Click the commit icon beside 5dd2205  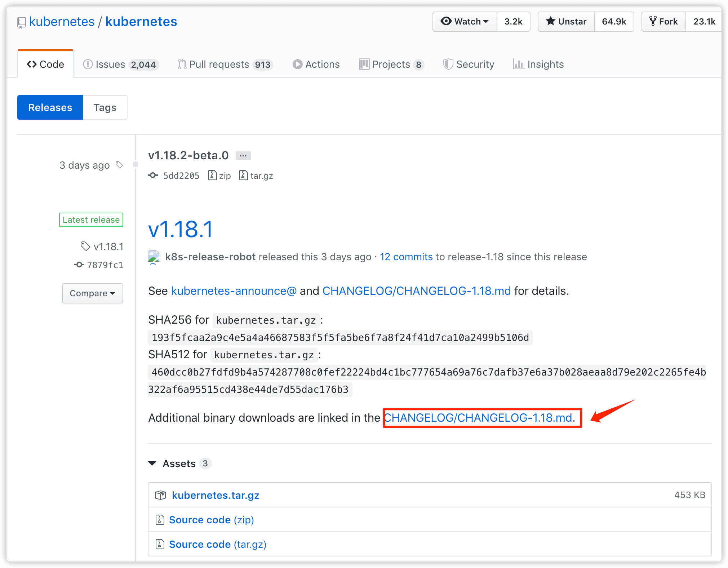tap(153, 176)
